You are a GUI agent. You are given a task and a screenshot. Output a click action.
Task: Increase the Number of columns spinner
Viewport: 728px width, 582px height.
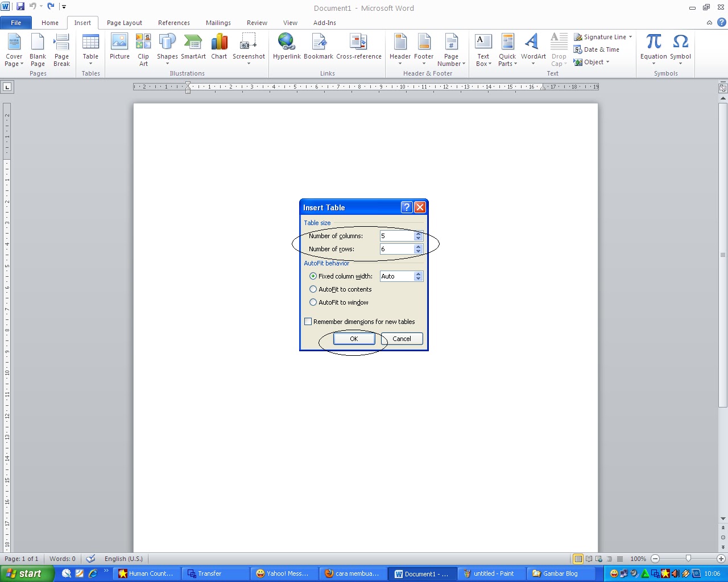pos(419,234)
